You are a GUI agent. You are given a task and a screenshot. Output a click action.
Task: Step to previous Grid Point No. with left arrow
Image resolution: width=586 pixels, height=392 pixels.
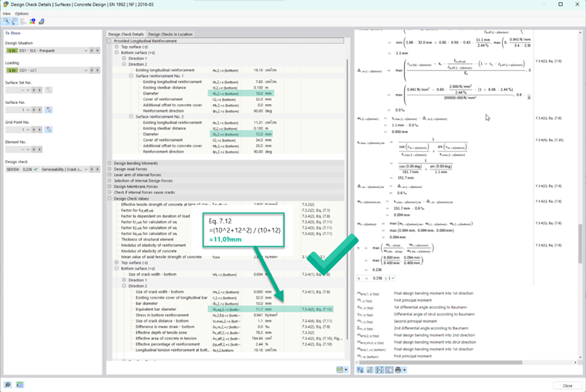[x=34, y=129]
